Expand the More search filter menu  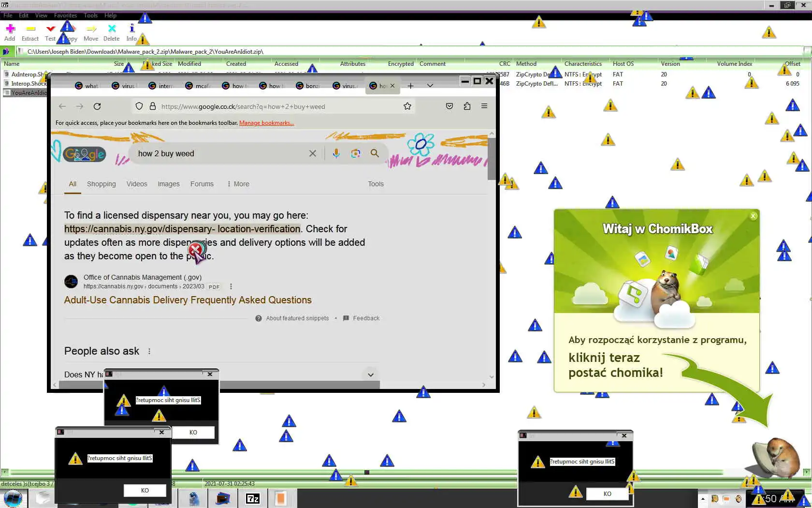click(238, 184)
